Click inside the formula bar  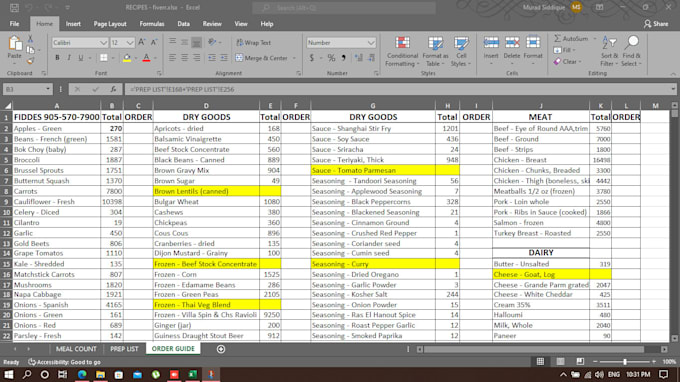coord(397,89)
